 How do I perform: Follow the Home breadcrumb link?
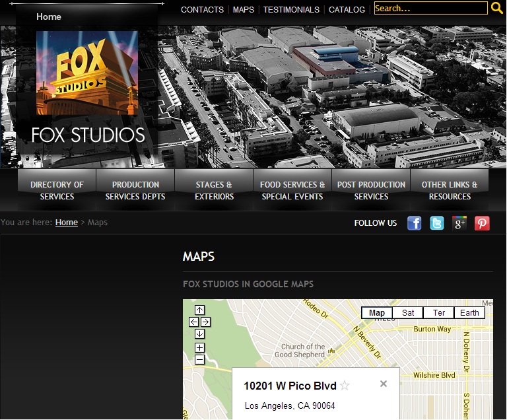(x=67, y=223)
